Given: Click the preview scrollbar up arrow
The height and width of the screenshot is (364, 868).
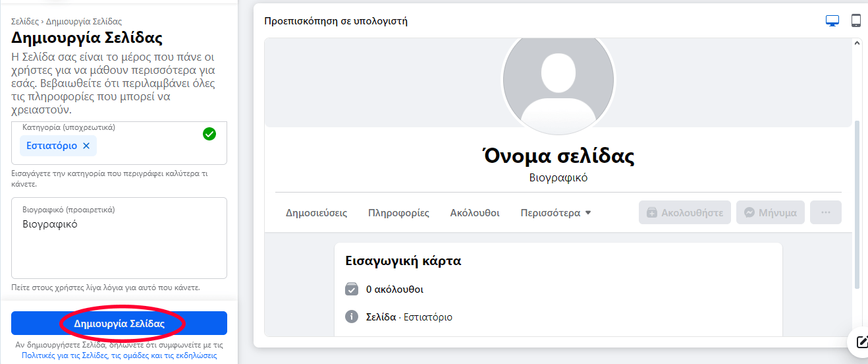Looking at the screenshot, I should coord(857,43).
